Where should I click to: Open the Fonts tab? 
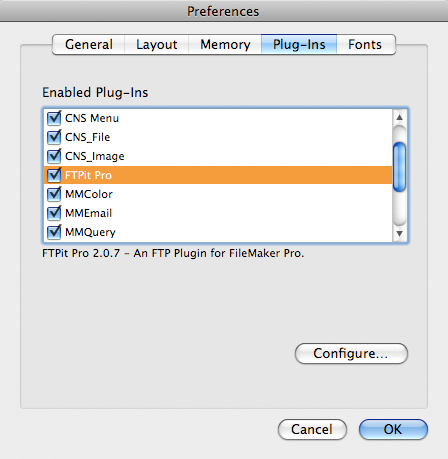(x=366, y=45)
